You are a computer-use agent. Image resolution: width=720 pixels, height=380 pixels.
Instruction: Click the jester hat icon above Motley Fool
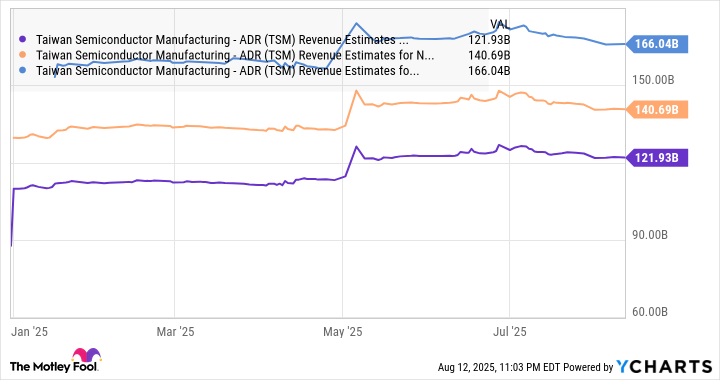point(86,355)
